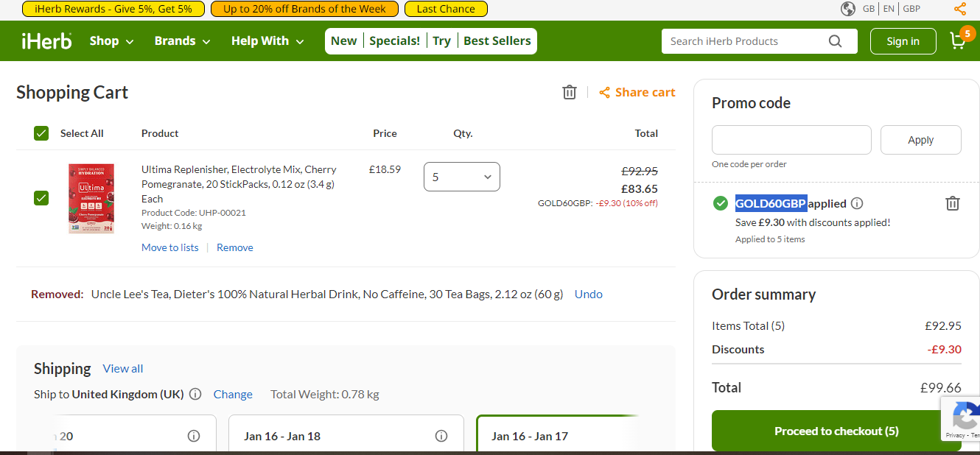980x455 pixels.
Task: Click the EN language selector text
Action: point(889,9)
